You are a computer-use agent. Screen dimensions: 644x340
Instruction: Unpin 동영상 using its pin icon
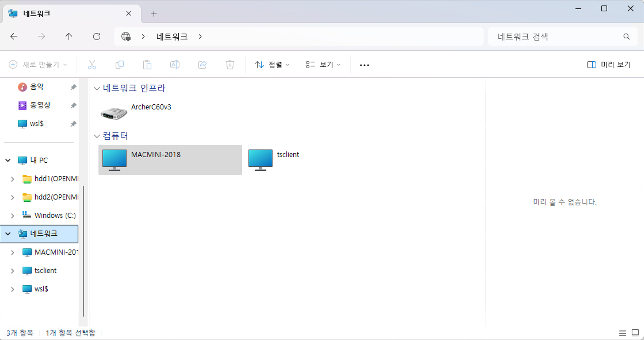(73, 106)
